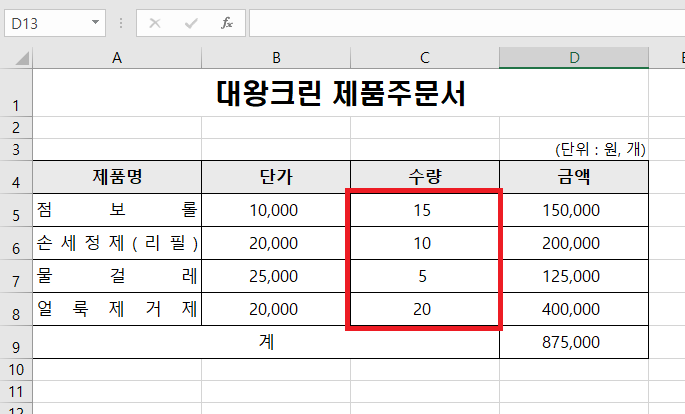This screenshot has height=414, width=685.
Task: Click the quantity cell 15
Action: [x=425, y=210]
